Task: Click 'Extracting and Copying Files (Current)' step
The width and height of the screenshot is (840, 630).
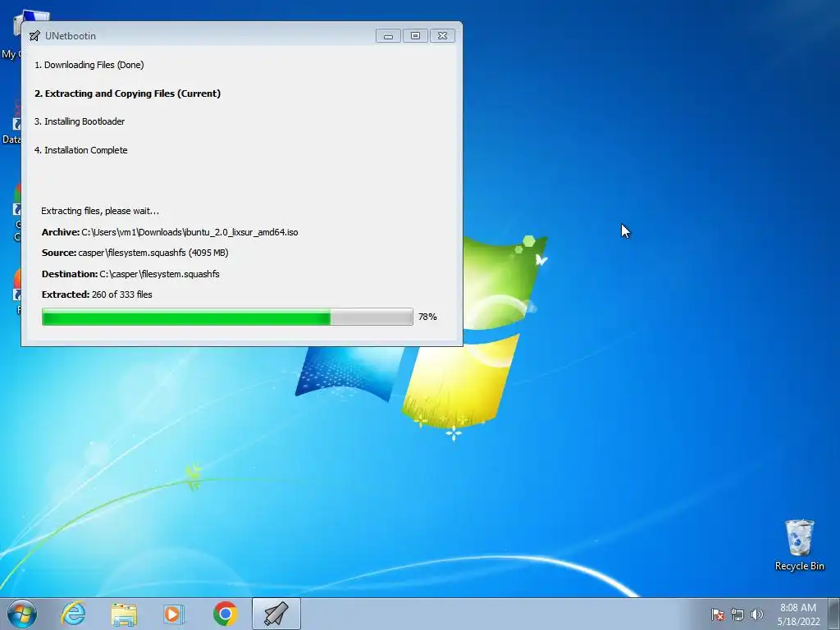Action: tap(127, 94)
